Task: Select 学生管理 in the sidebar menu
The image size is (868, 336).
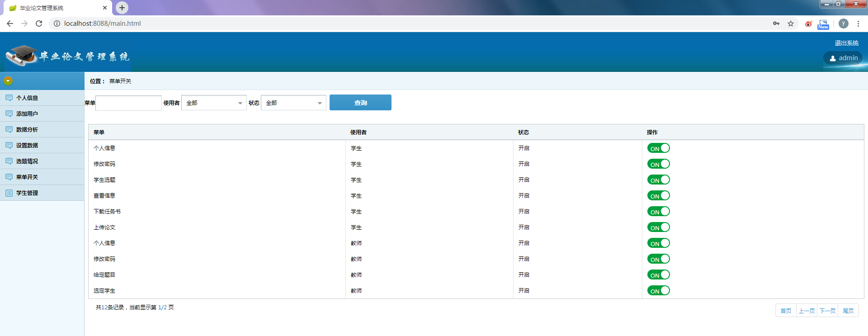Action: (27, 193)
